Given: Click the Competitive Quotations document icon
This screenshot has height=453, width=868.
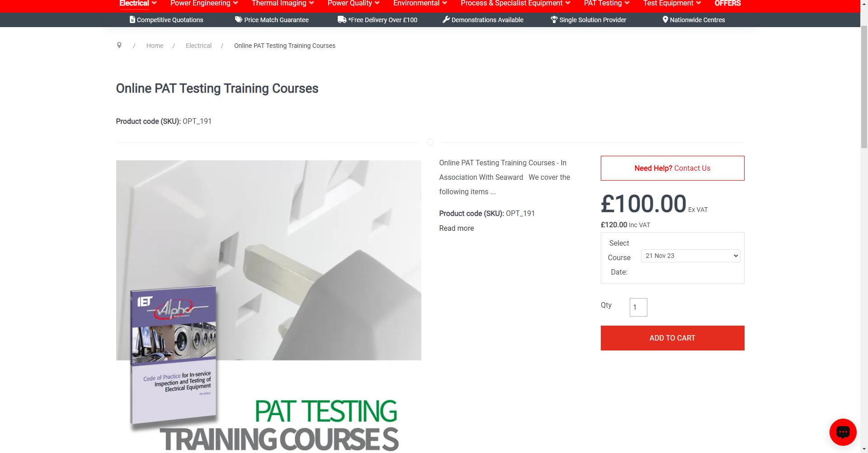Looking at the screenshot, I should (132, 19).
